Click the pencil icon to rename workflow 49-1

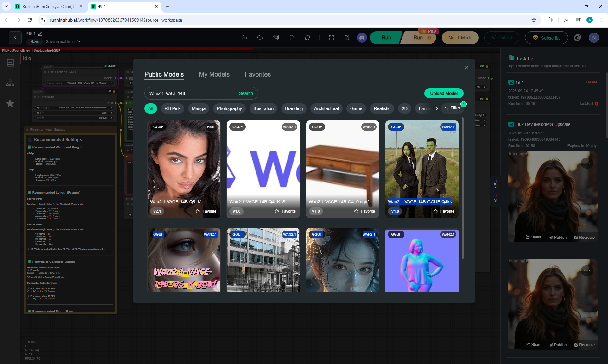tap(40, 34)
